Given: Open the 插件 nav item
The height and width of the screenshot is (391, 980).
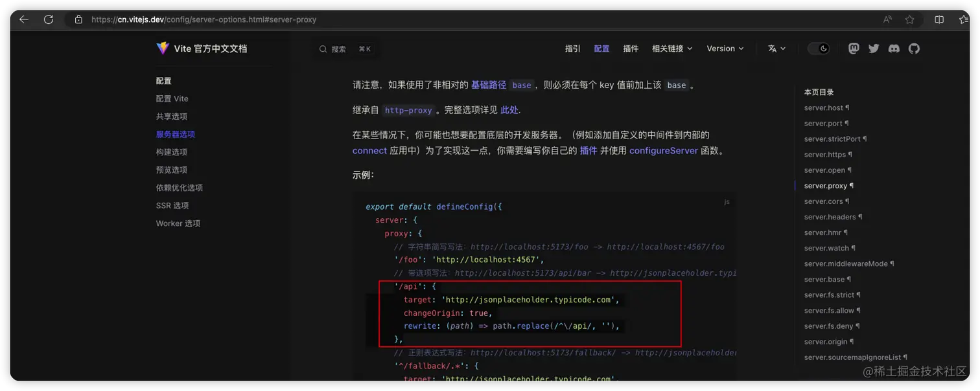Looking at the screenshot, I should click(x=631, y=49).
